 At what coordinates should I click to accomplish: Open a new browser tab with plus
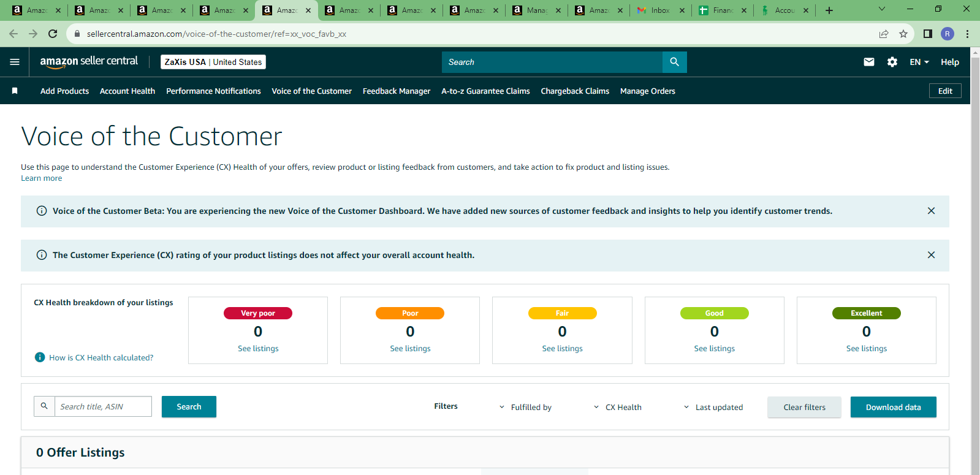click(x=829, y=10)
